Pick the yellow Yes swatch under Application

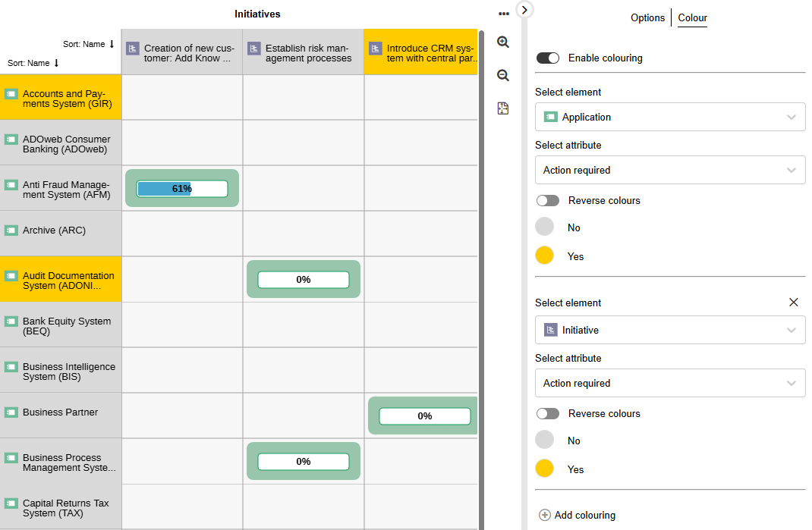pyautogui.click(x=544, y=256)
